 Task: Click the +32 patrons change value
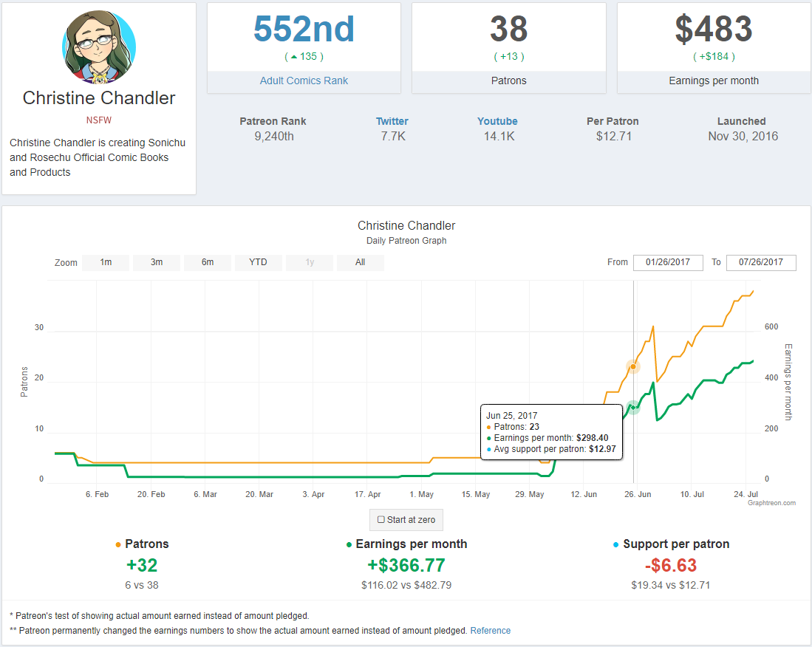pyautogui.click(x=142, y=565)
